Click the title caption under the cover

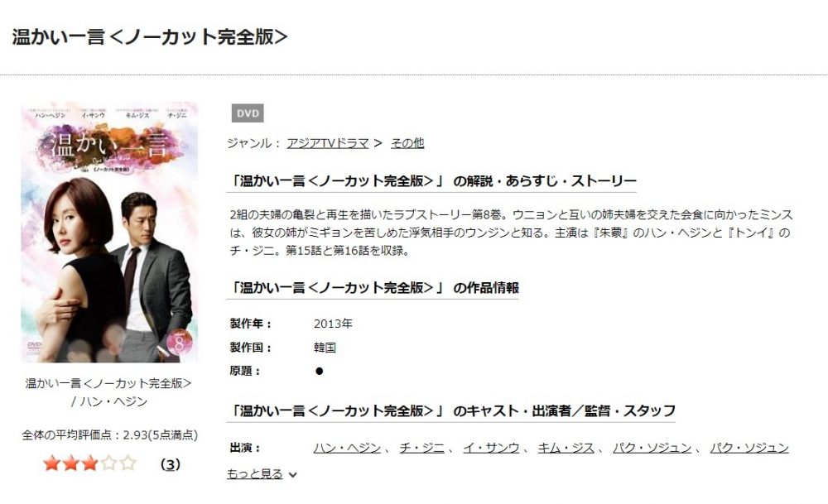click(x=108, y=392)
